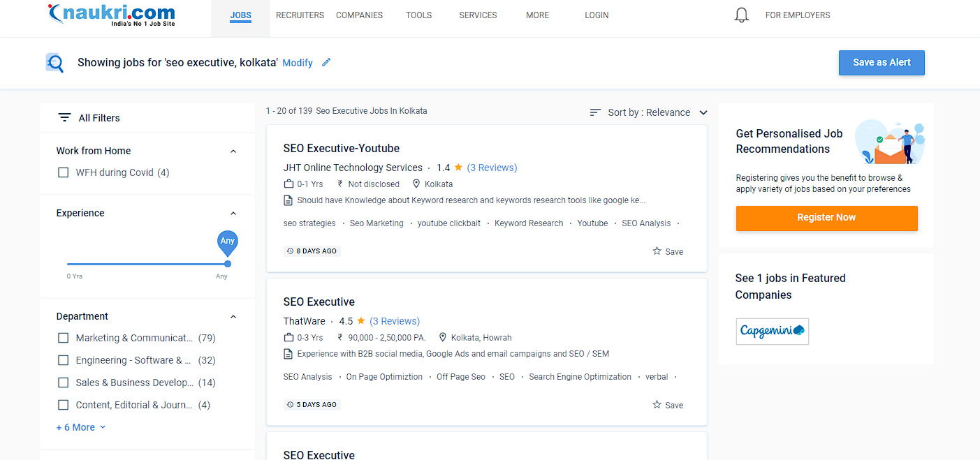
Task: Click the 'Save as Alert' button
Action: tap(882, 62)
